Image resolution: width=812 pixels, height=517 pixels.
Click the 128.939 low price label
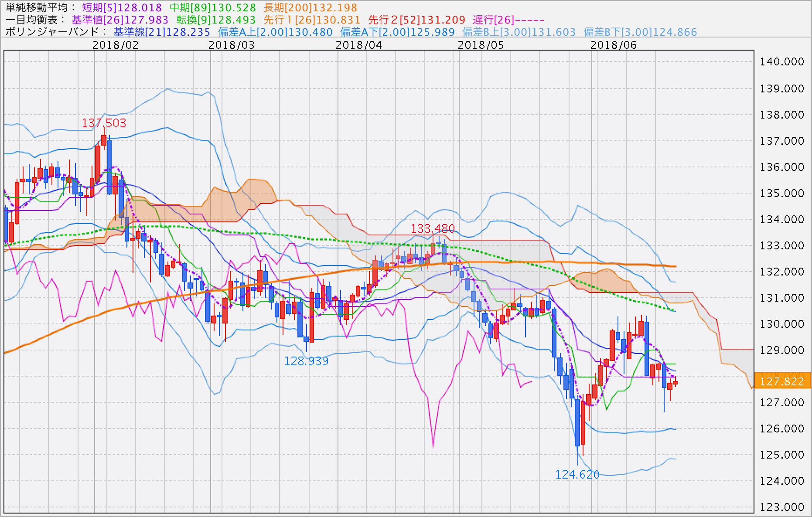306,361
